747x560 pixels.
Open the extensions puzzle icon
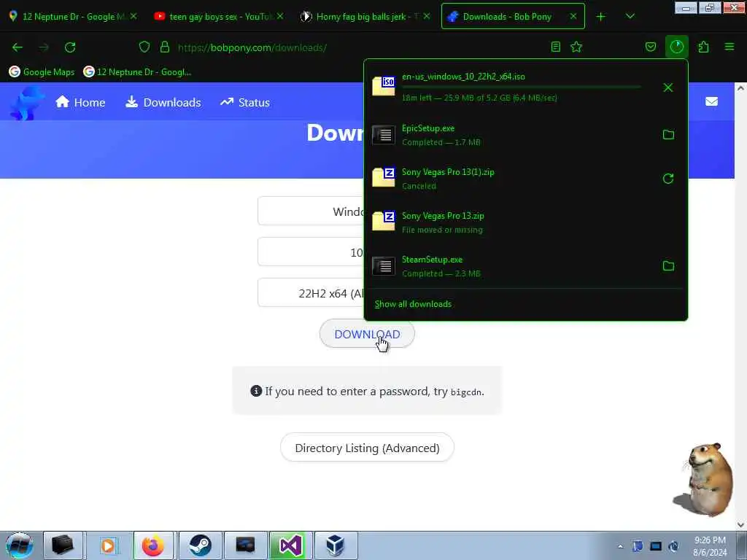pyautogui.click(x=703, y=47)
